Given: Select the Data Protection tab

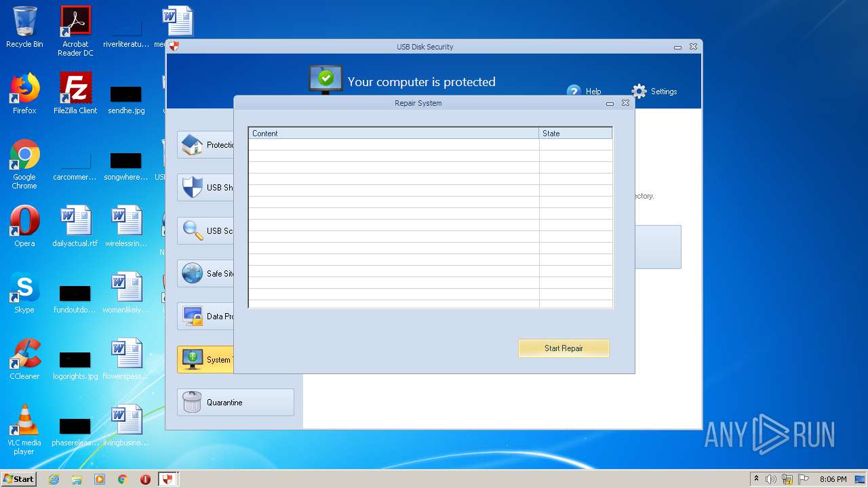Looking at the screenshot, I should [205, 317].
